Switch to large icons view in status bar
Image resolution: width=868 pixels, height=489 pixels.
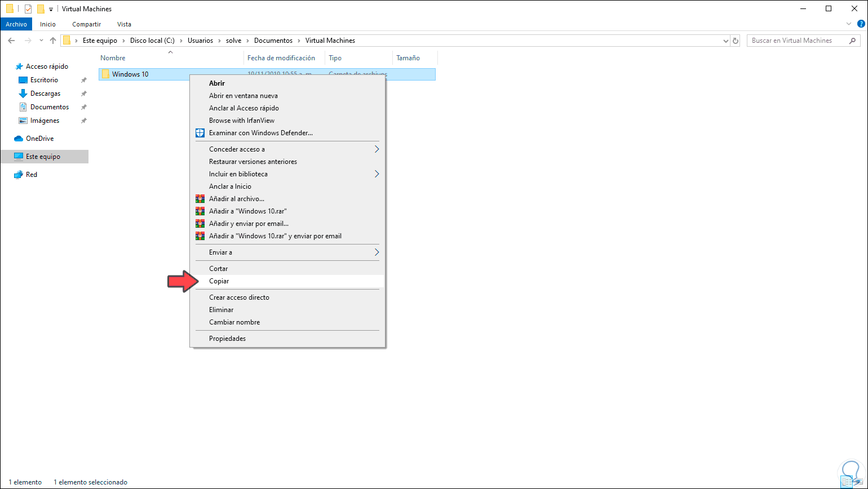(860, 482)
